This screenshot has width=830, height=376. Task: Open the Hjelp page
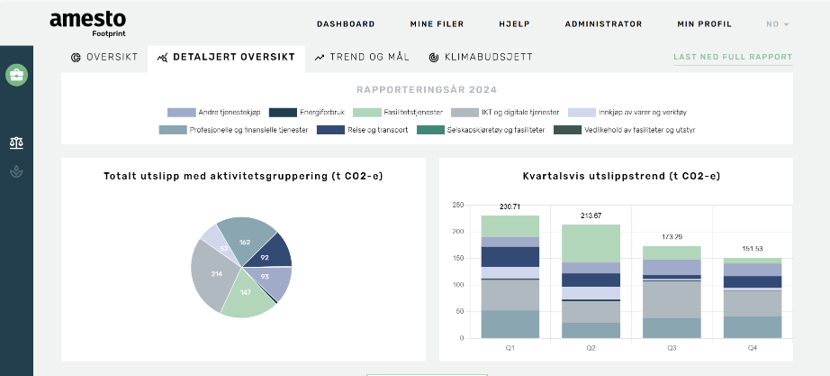(515, 24)
